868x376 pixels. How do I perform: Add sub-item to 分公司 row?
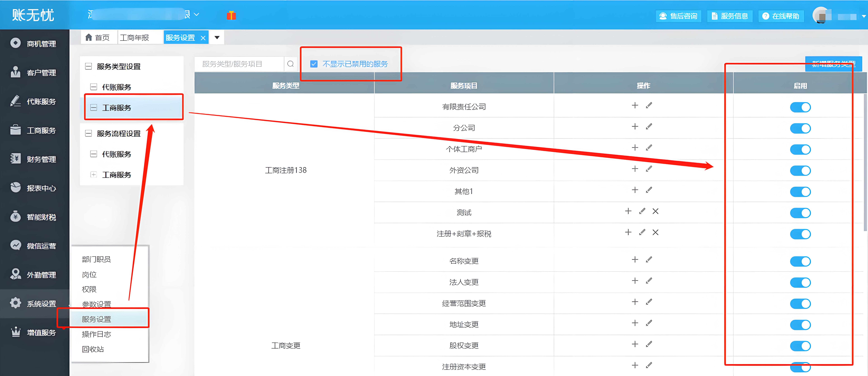[635, 126]
